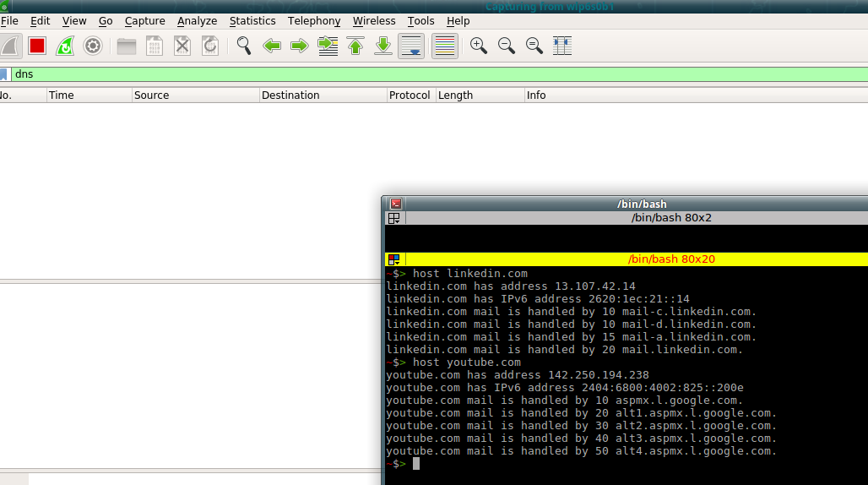The height and width of the screenshot is (485, 868).
Task: Close the capture file icon
Action: coord(182,46)
